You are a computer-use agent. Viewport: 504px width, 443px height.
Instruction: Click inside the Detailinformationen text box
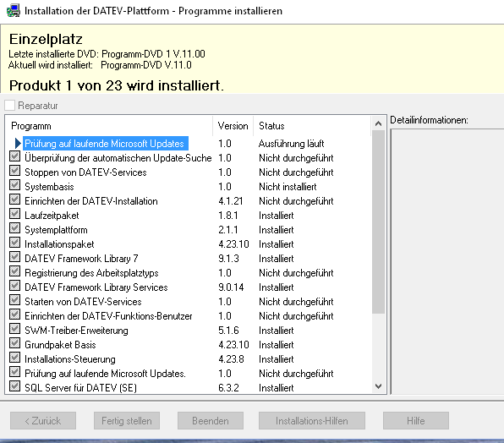447,261
